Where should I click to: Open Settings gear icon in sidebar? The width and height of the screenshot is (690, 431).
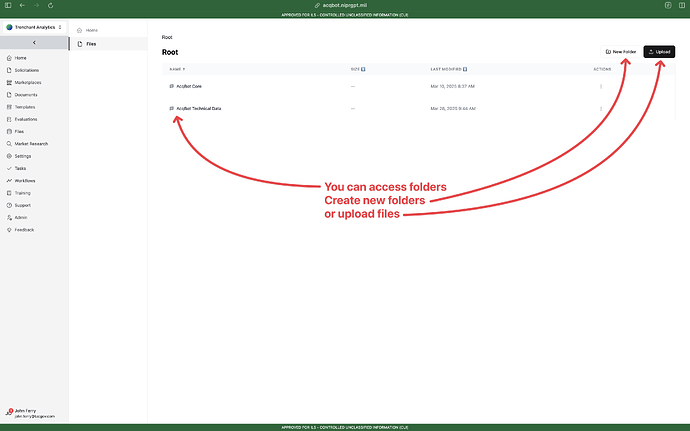(9, 156)
